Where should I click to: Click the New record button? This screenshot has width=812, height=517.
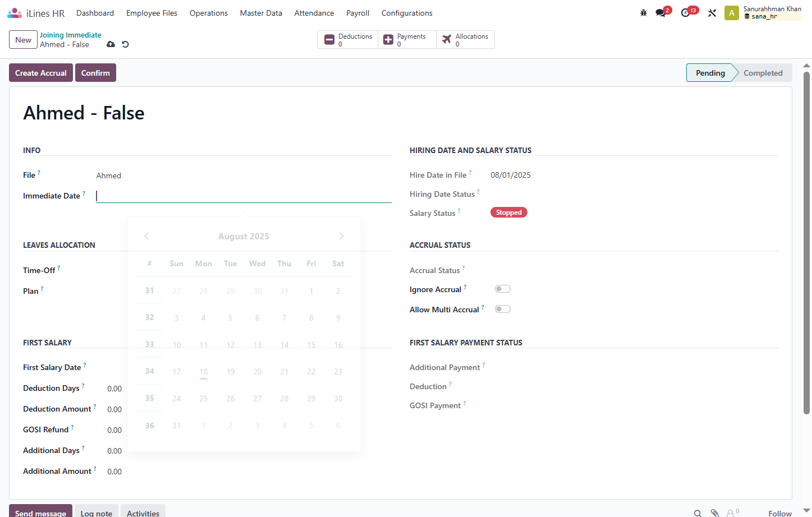click(23, 40)
